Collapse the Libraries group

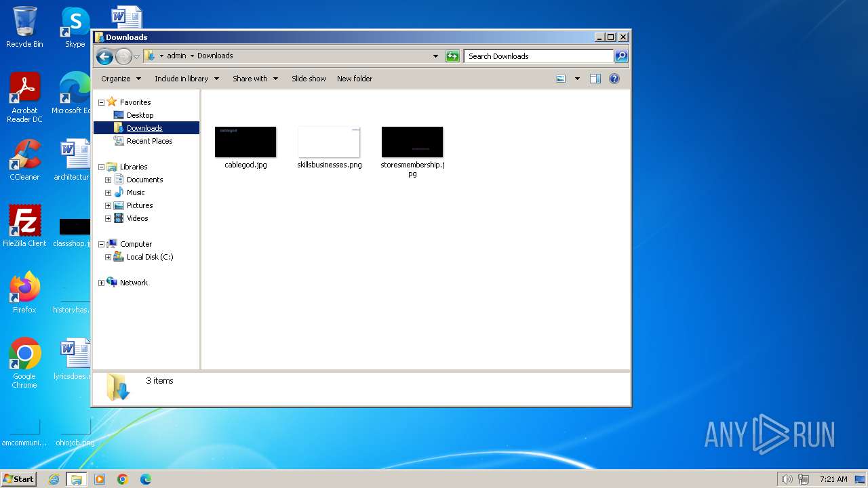pyautogui.click(x=102, y=167)
